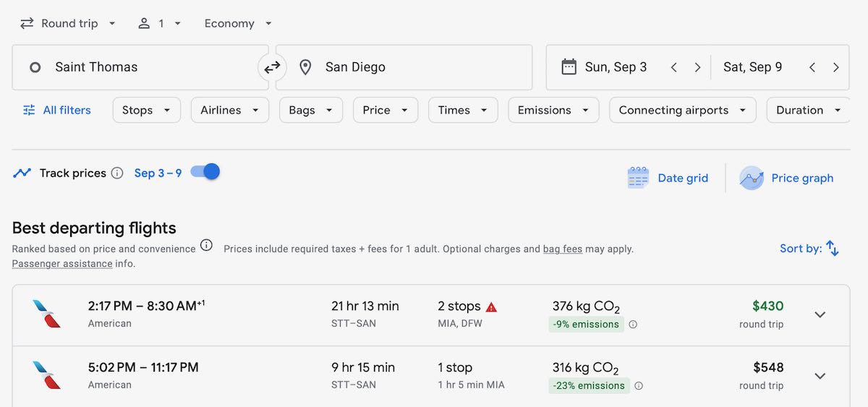Open the Stops filter
The width and height of the screenshot is (868, 407).
pyautogui.click(x=146, y=110)
